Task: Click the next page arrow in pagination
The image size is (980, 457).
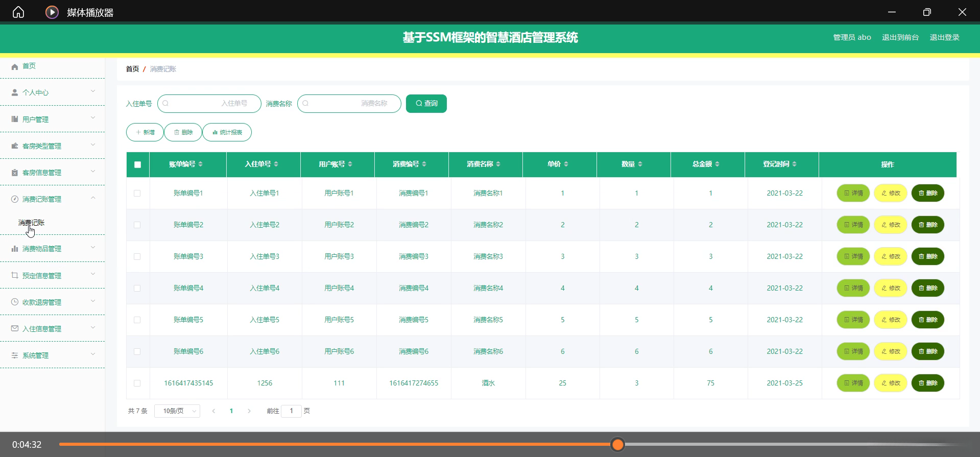Action: coord(249,411)
